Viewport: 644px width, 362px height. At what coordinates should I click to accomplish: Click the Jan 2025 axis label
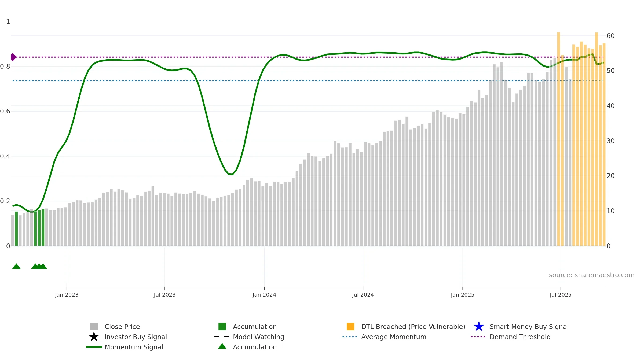click(x=463, y=295)
